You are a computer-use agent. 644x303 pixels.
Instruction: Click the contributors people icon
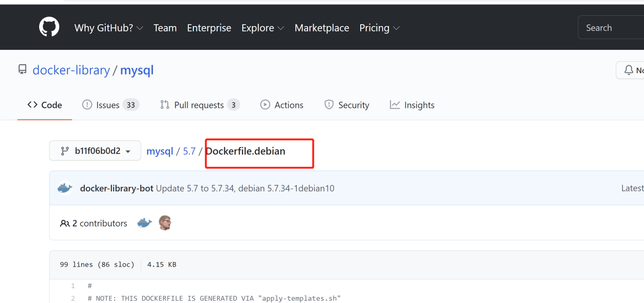coord(65,223)
